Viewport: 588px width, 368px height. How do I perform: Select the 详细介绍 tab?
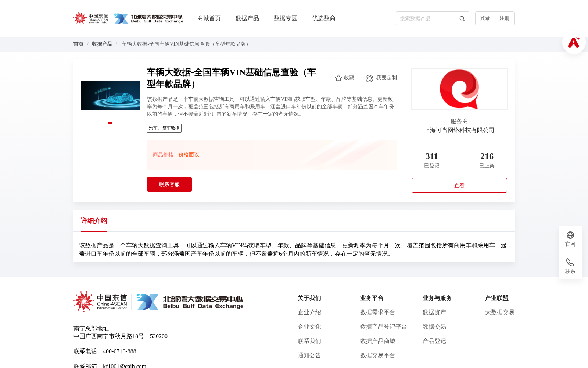(x=94, y=221)
